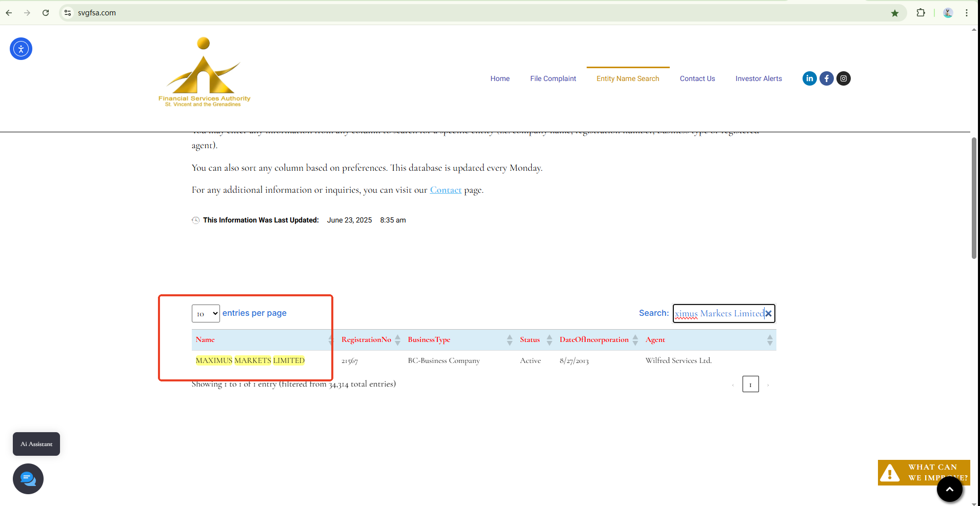Open the chat bubble icon

click(28, 479)
